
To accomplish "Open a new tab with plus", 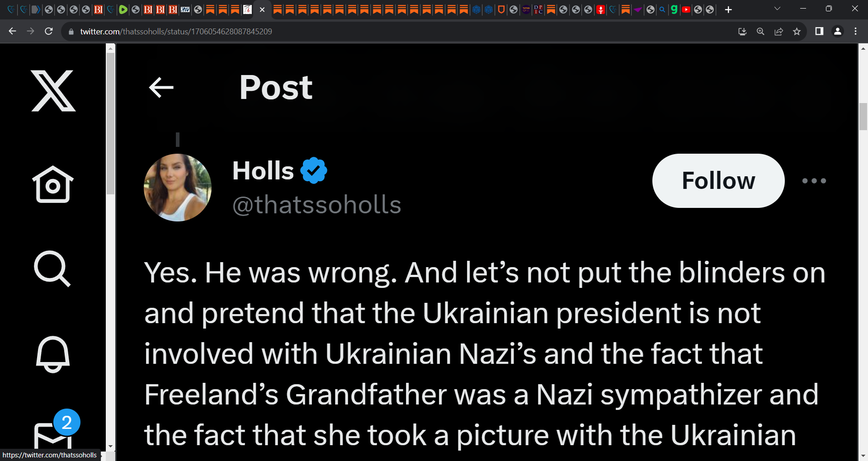I will click(x=728, y=9).
